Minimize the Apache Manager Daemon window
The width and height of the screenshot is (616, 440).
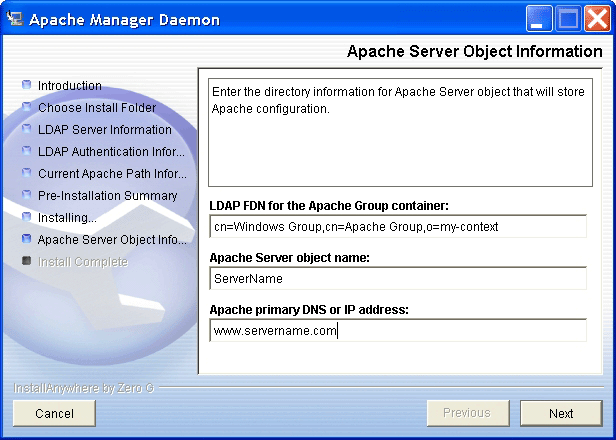tap(539, 18)
